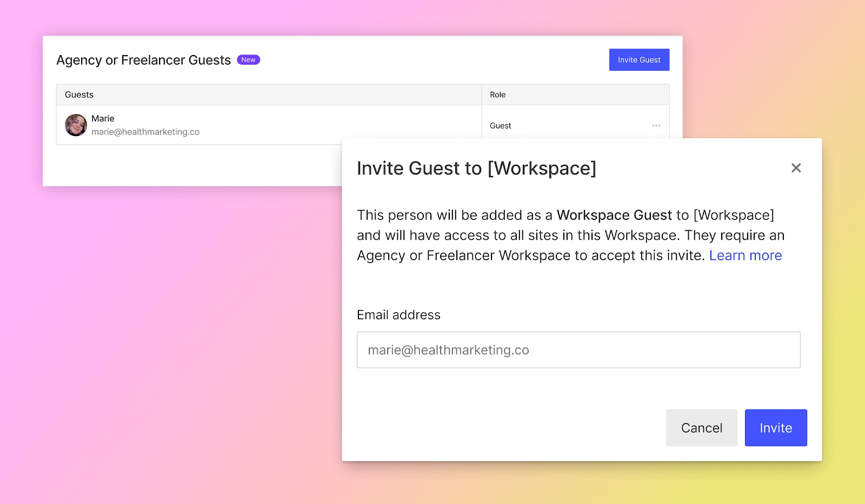This screenshot has width=865, height=504.
Task: Click the blue Invite button in dialog
Action: (775, 428)
